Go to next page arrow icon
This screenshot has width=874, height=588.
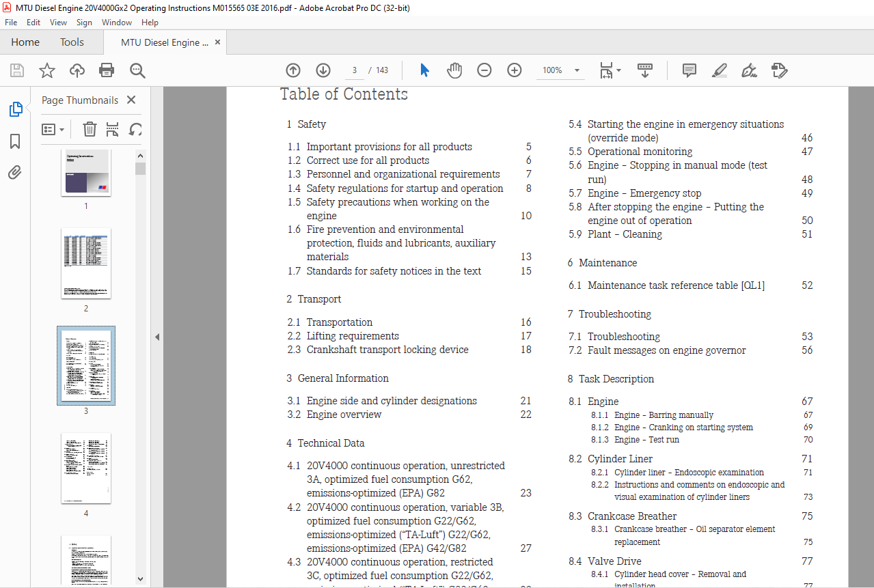pos(323,70)
